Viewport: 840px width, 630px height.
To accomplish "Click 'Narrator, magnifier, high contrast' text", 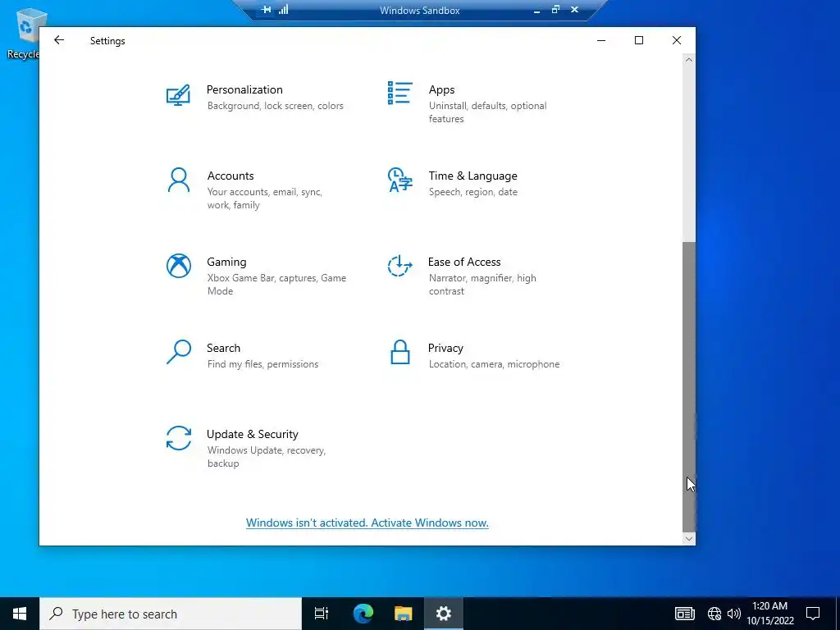I will point(482,285).
